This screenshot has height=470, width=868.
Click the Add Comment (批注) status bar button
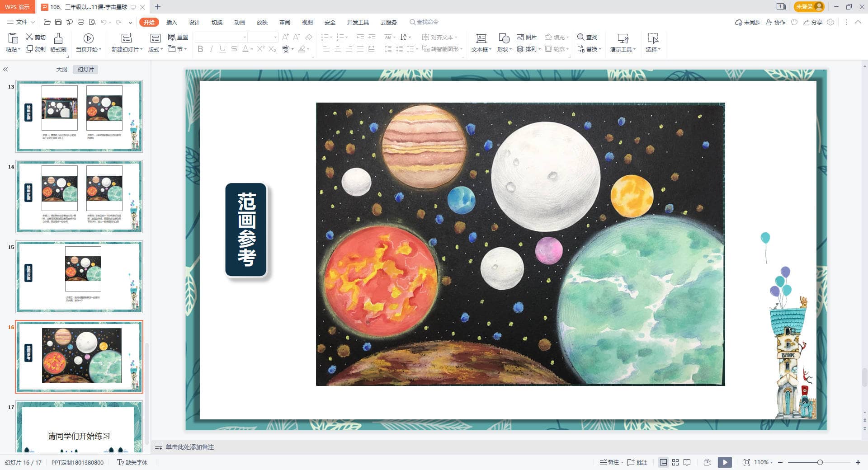pyautogui.click(x=637, y=462)
